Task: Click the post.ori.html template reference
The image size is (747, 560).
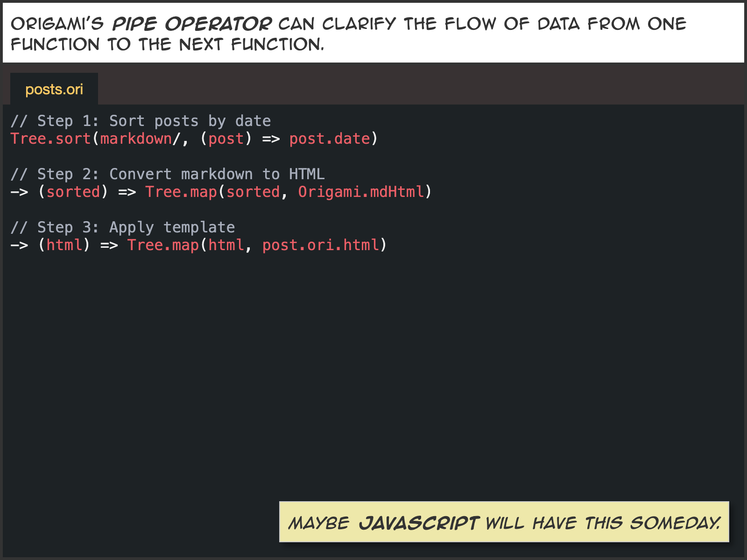Action: [320, 245]
